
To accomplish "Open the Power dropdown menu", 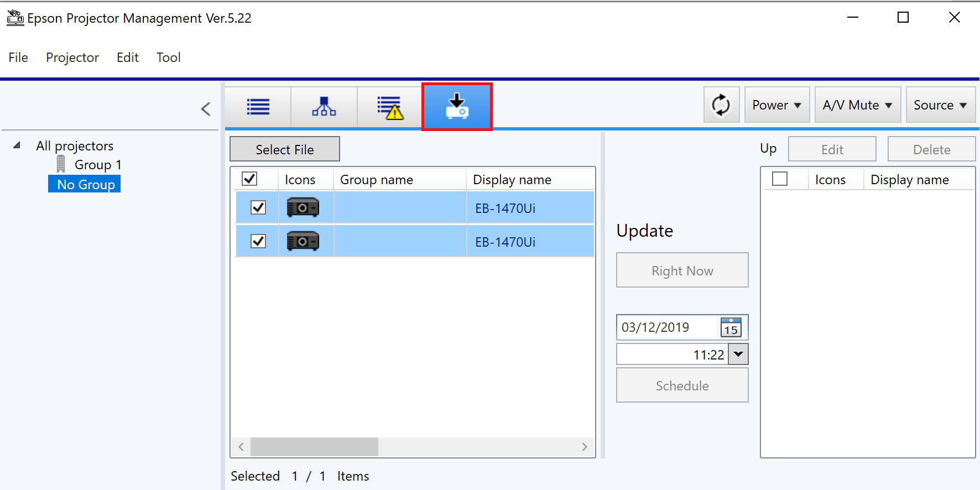I will 777,105.
